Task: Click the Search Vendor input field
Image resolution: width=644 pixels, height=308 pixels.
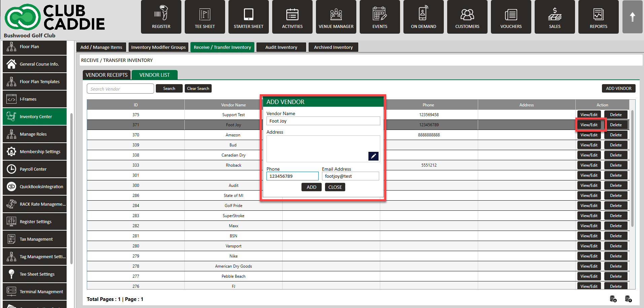Action: (120, 89)
